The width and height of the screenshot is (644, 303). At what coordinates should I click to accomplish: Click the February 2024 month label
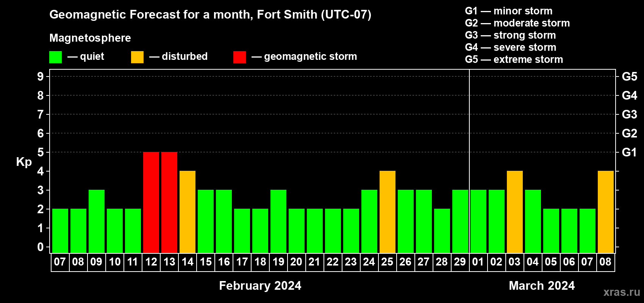point(260,286)
